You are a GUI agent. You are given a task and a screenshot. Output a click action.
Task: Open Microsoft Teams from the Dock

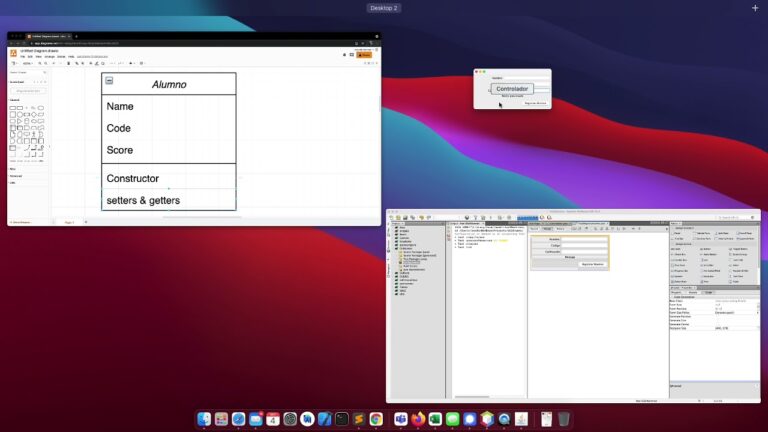point(401,419)
